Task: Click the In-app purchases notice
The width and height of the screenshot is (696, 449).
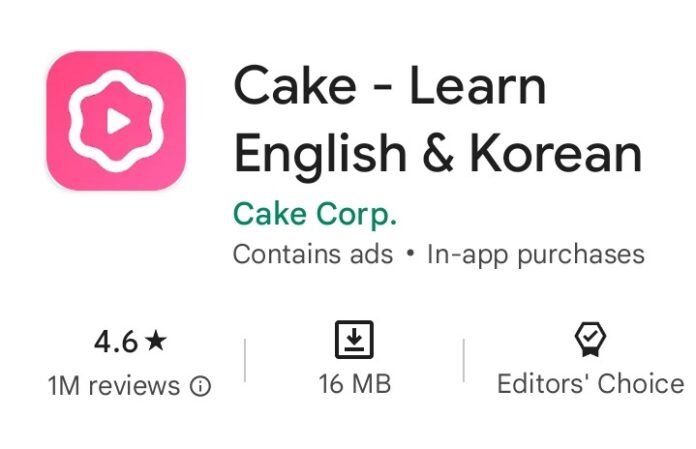Action: click(536, 256)
